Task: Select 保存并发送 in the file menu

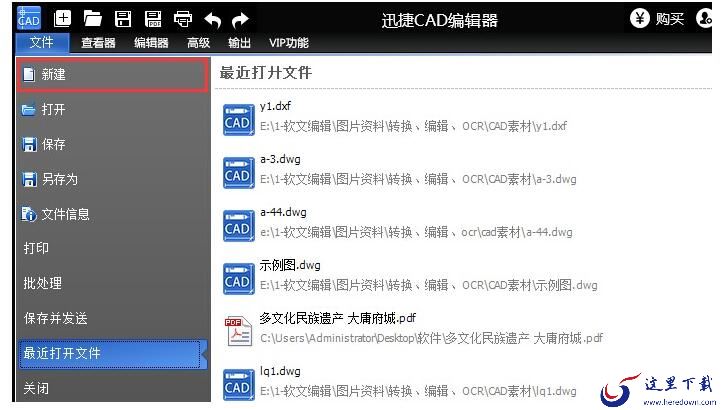Action: point(113,318)
